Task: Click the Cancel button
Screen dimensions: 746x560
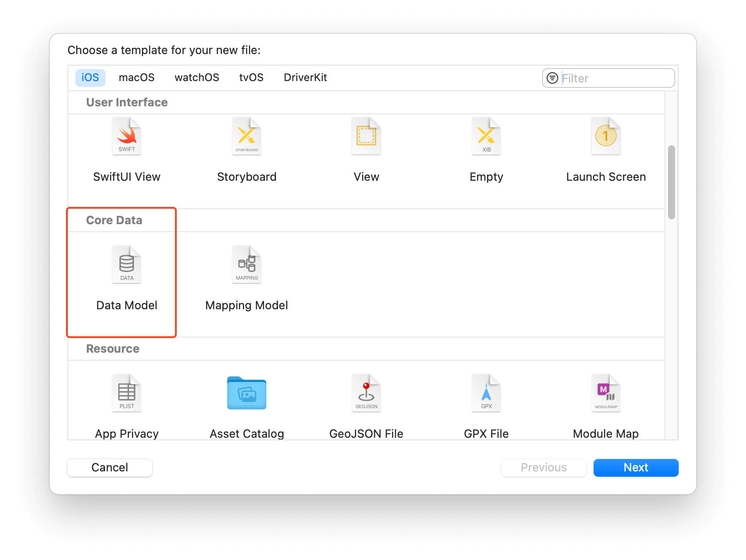Action: click(x=110, y=467)
